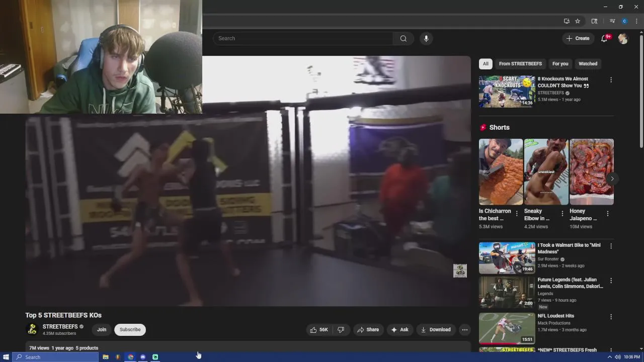The image size is (644, 362).
Task: Click the STREETBEEFS channel avatar
Action: pyautogui.click(x=32, y=329)
